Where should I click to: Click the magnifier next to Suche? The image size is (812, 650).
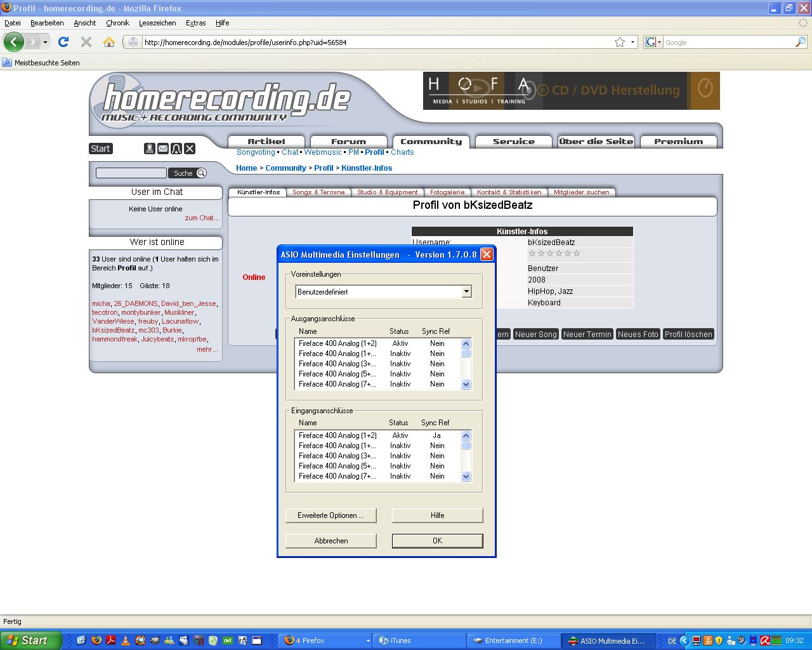click(201, 173)
